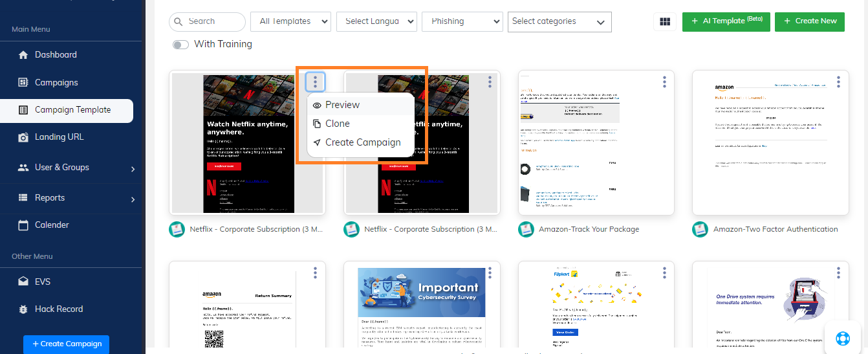Image resolution: width=868 pixels, height=354 pixels.
Task: Click the green Create New button
Action: (810, 21)
